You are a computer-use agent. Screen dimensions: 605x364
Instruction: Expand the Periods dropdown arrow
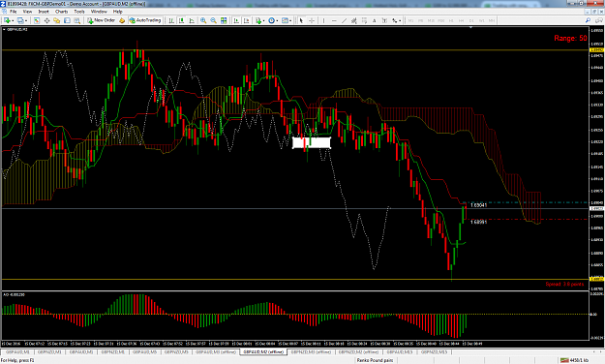[277, 20]
